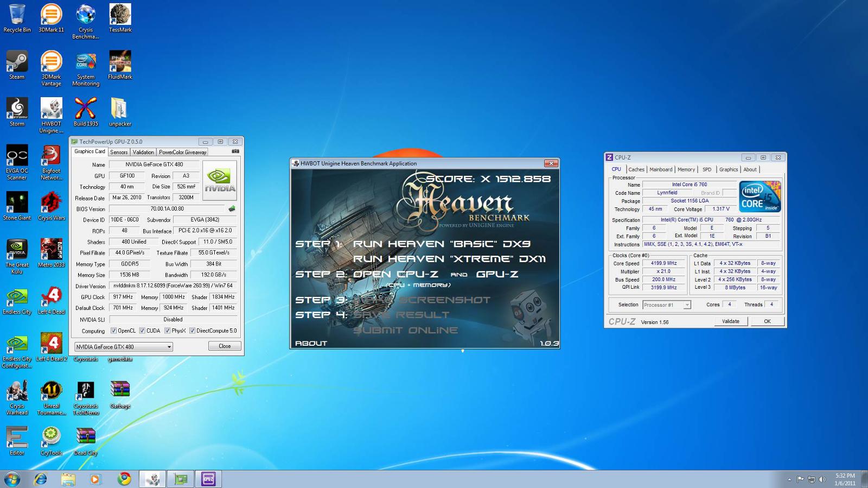Toggle DirectCompute 5.0 checkbox in GPU-Z
Viewport: 868px width, 488px height.
[192, 331]
